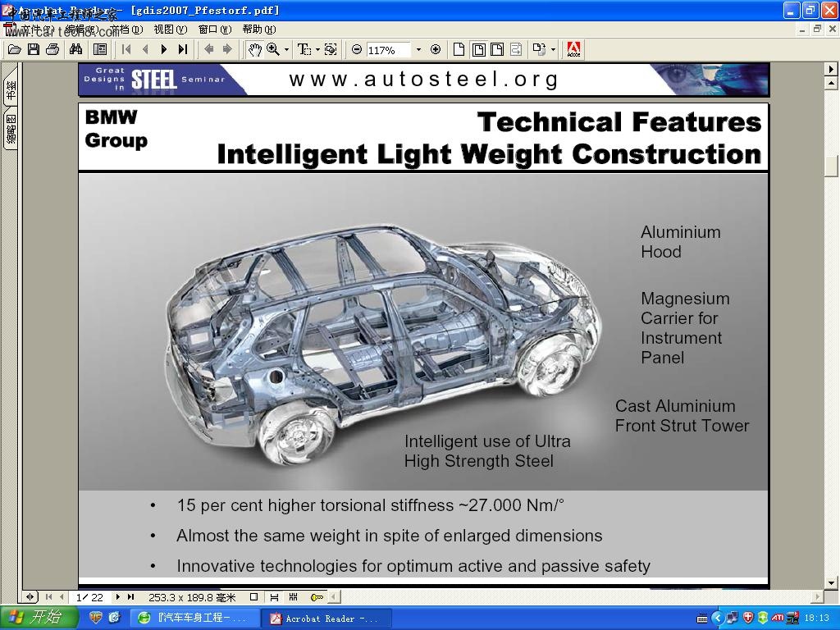Open the 文件 (File) menu
The width and height of the screenshot is (840, 630).
click(38, 30)
